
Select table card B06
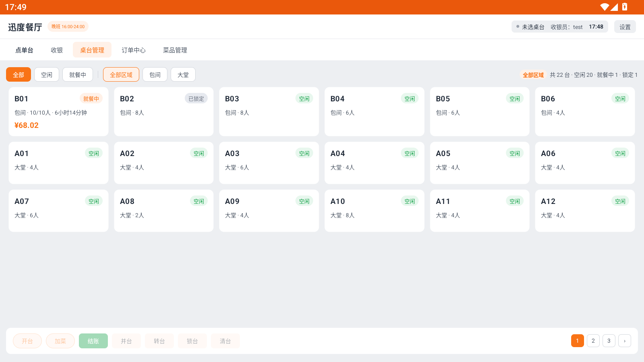tap(585, 112)
